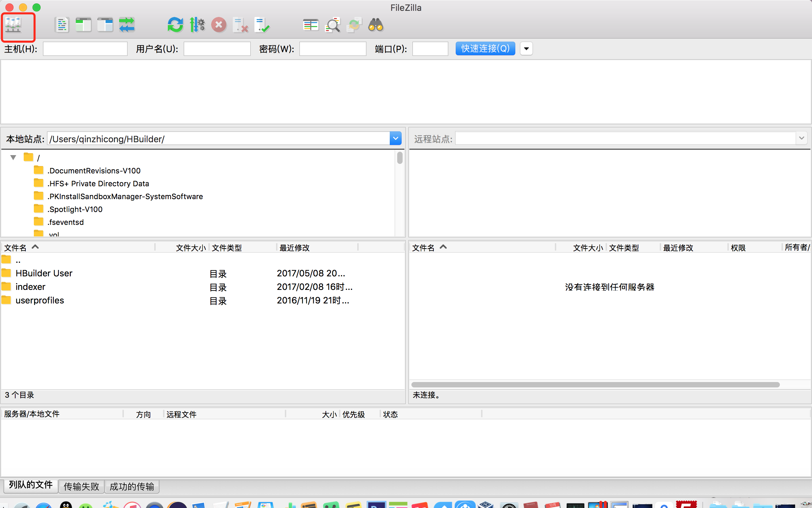The width and height of the screenshot is (812, 508).
Task: Select the parent directory .. entry
Action: (203, 260)
